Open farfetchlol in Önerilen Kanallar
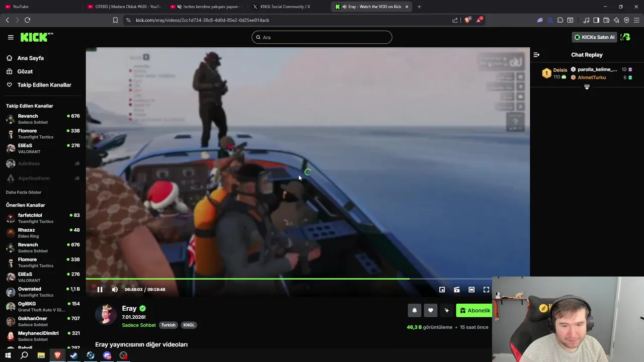The image size is (644, 362). point(43,218)
